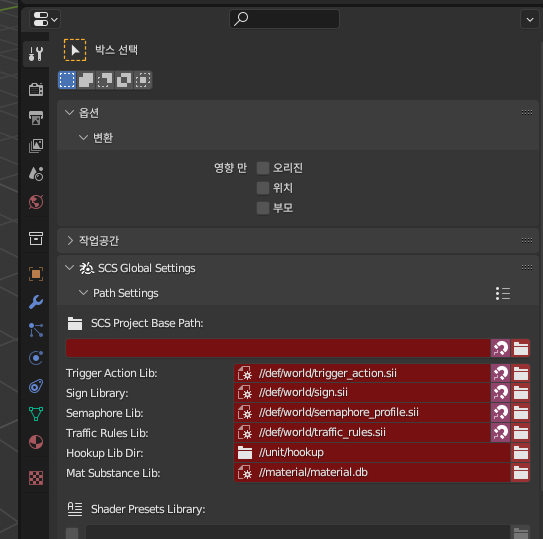Collapse the 변환 subpanel
The height and width of the screenshot is (539, 543).
point(83,138)
